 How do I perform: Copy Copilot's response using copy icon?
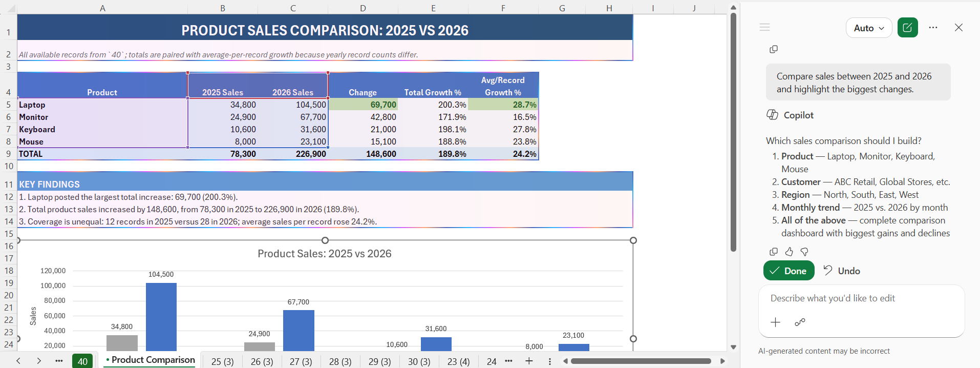coord(774,252)
